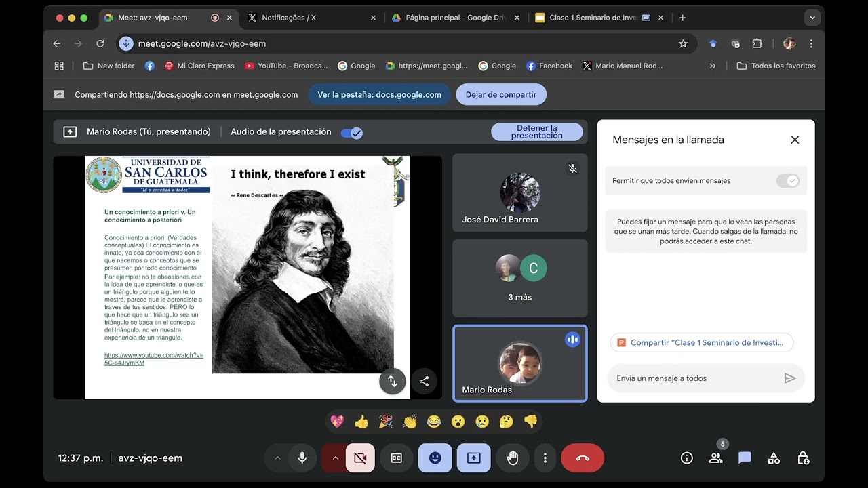Open the activities icon
Viewport: 868px width, 488px height.
click(x=774, y=458)
